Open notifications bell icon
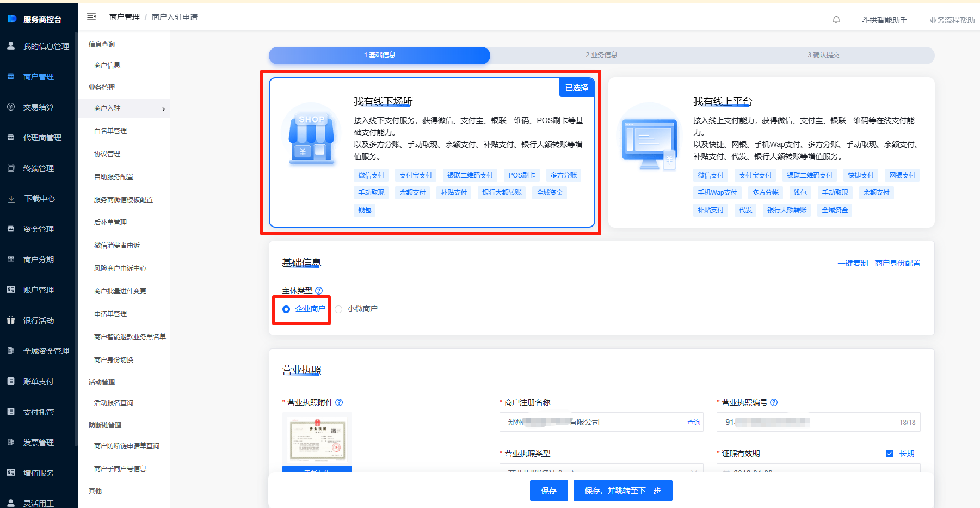This screenshot has height=508, width=980. click(x=836, y=20)
